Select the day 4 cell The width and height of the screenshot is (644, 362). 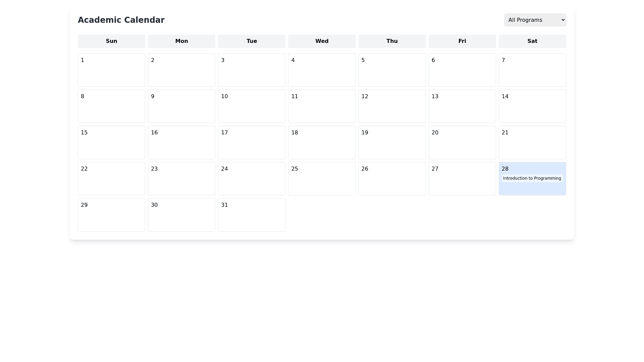point(322,70)
